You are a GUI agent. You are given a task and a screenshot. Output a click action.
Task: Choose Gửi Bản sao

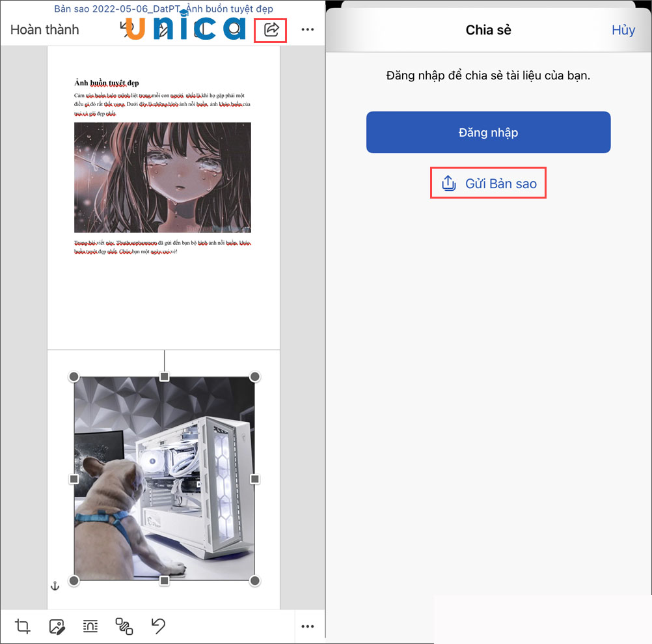click(x=500, y=183)
